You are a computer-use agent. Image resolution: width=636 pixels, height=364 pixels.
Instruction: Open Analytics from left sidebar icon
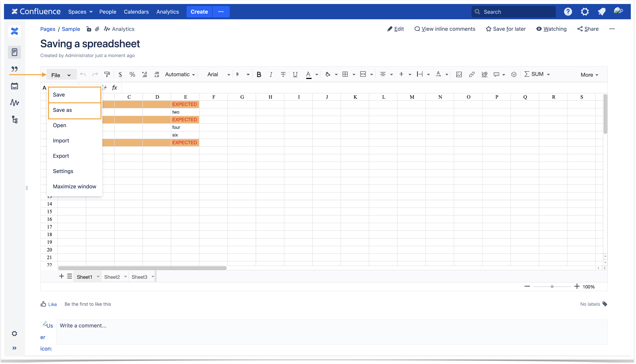pos(15,103)
